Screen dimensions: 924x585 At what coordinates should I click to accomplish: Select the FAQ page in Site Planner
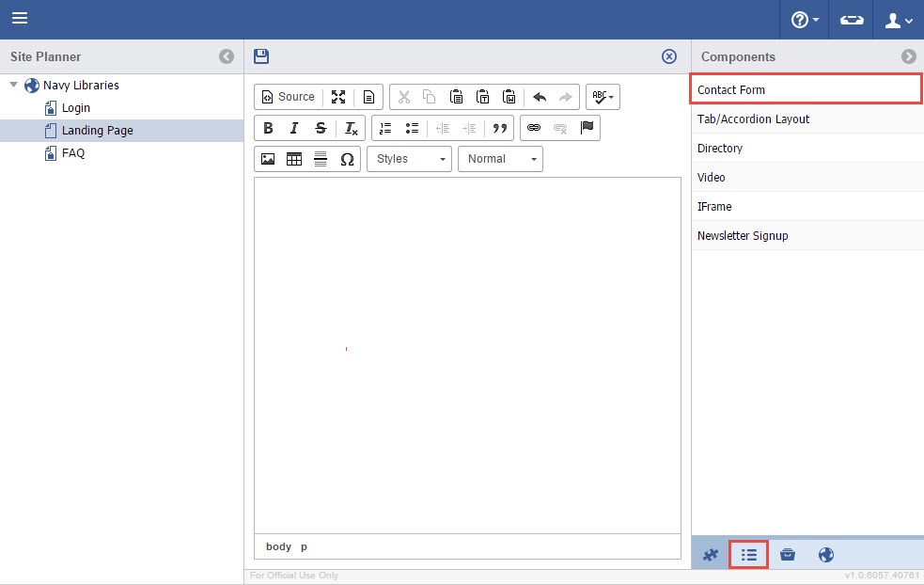click(73, 153)
